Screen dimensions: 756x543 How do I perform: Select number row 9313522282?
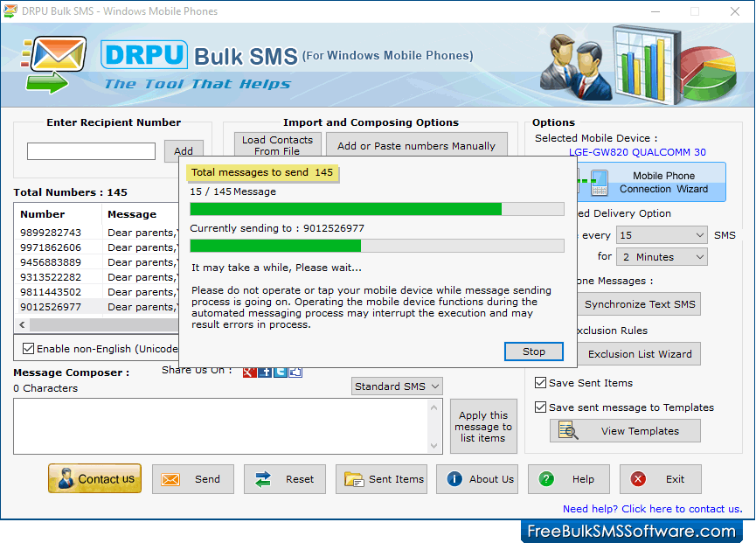(x=97, y=277)
